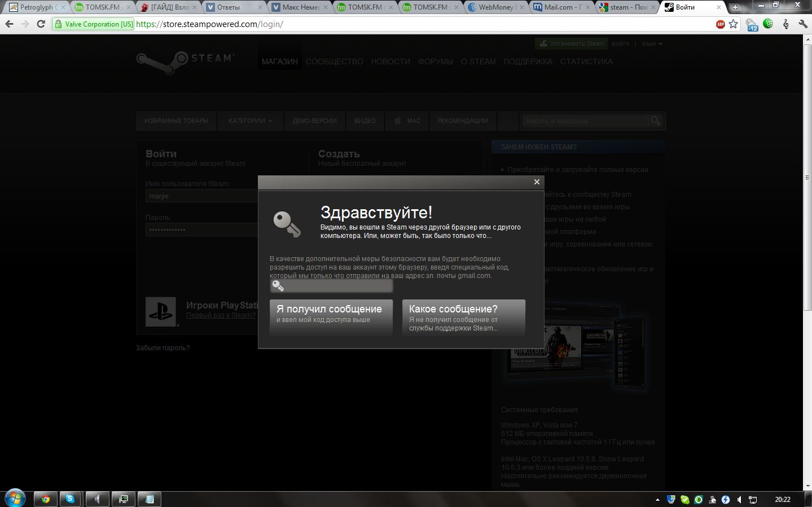Open a new browser tab

735,7
